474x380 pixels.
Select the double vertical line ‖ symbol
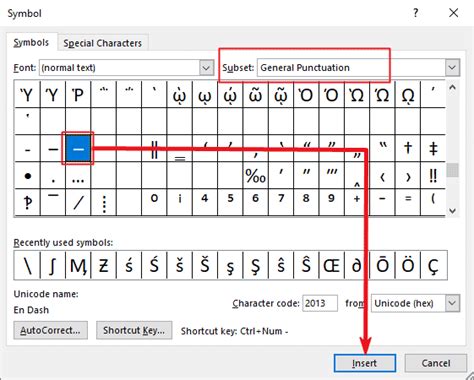154,148
